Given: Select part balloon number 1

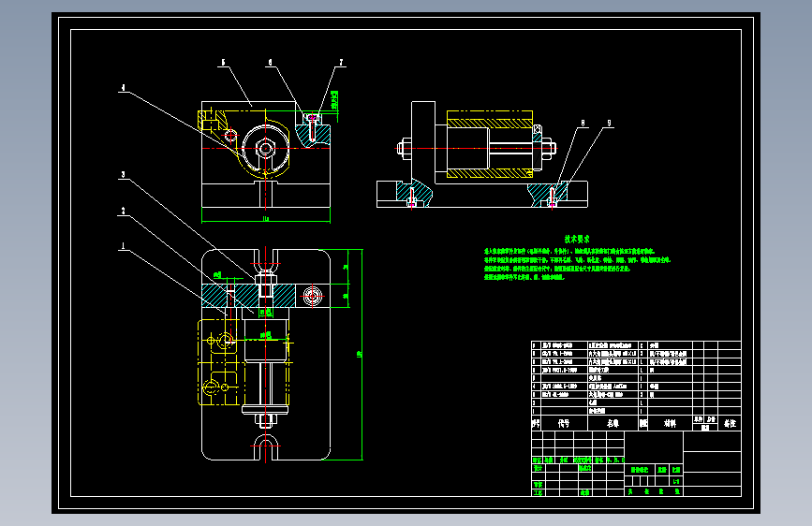Looking at the screenshot, I should (x=124, y=246).
